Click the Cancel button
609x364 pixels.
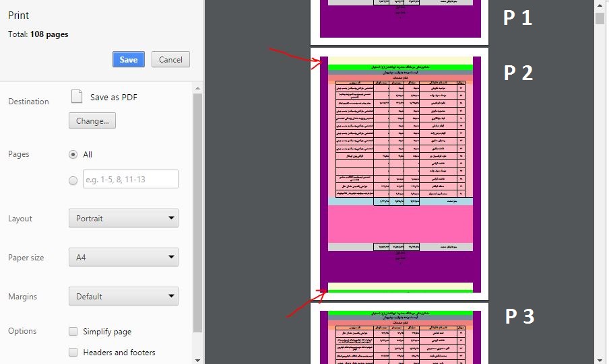[170, 59]
